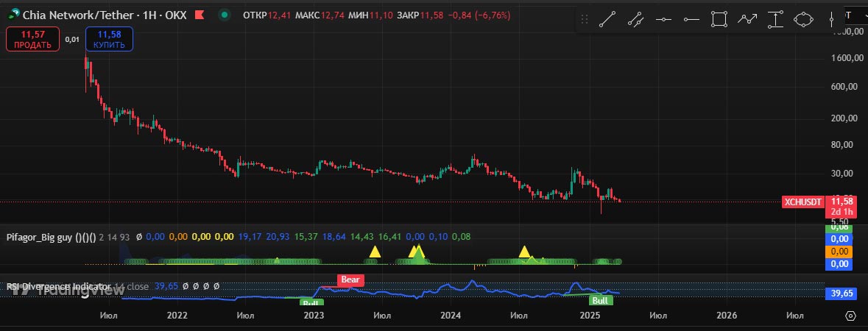Click the red Bear divergence label

coord(350,280)
